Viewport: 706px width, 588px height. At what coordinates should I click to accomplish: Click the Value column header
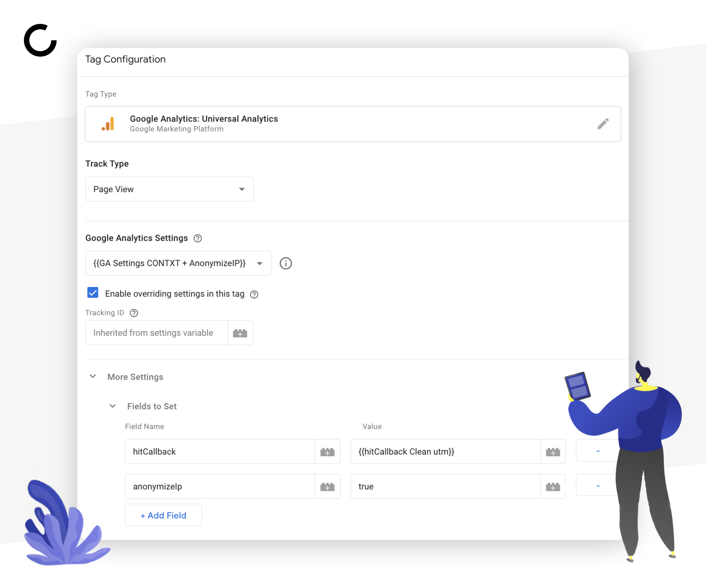coord(372,427)
